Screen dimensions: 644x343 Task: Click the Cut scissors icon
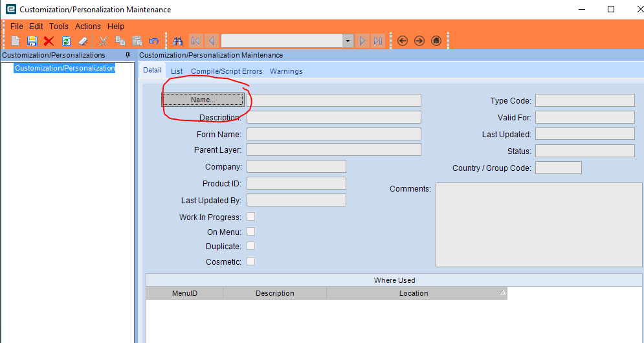click(x=103, y=41)
